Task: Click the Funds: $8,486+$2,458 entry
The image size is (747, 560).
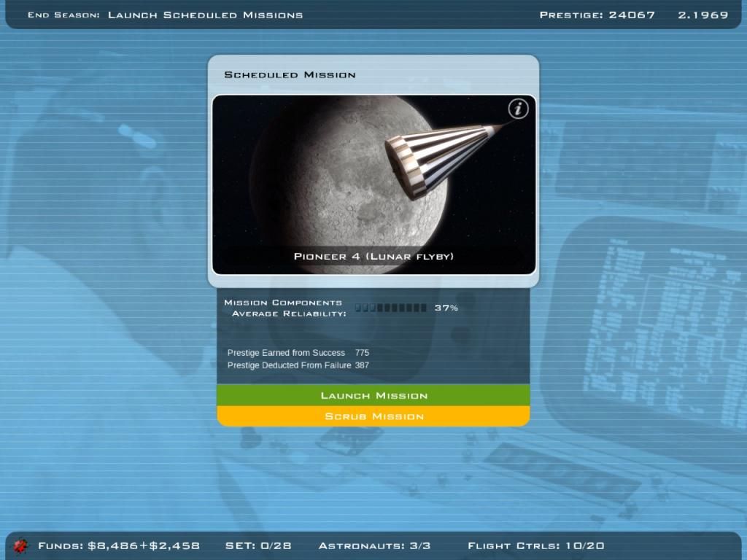Action: 119,545
